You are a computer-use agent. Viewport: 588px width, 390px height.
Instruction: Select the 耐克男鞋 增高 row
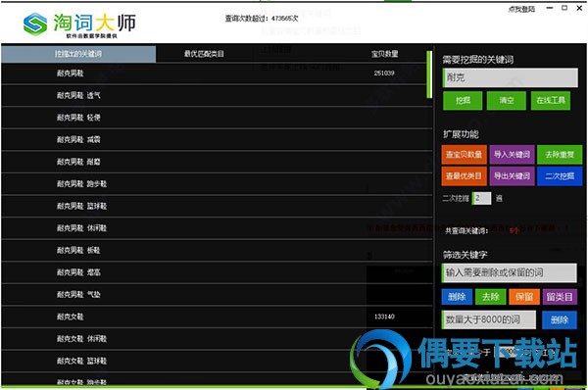[x=217, y=272]
